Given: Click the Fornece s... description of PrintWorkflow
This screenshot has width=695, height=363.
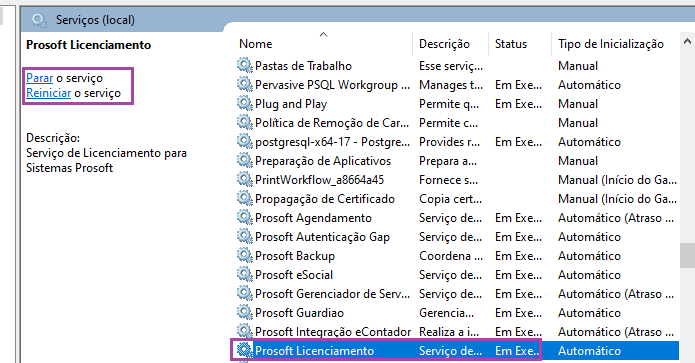Looking at the screenshot, I should 449,180.
